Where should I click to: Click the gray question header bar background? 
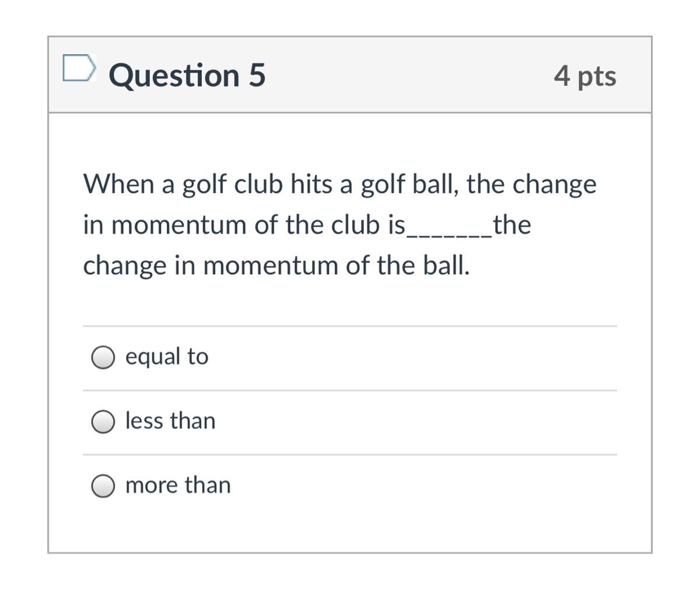point(408,75)
